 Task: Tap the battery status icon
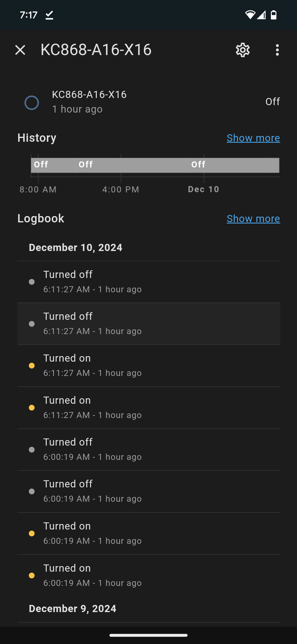tap(273, 15)
